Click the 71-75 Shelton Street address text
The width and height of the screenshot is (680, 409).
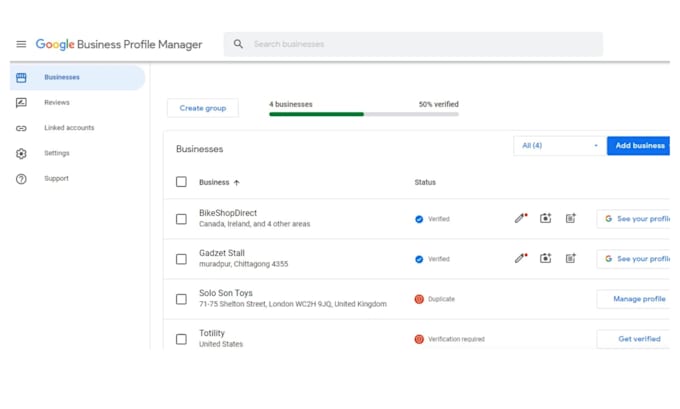tap(293, 304)
